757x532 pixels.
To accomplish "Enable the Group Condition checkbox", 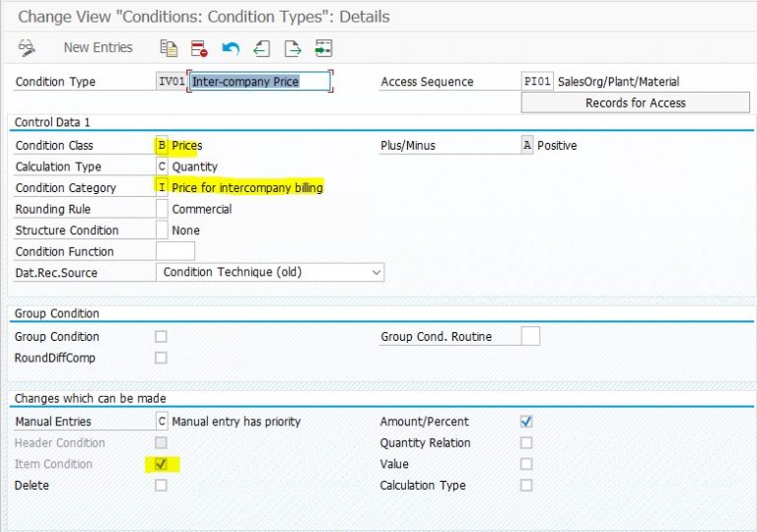I will coord(162,337).
